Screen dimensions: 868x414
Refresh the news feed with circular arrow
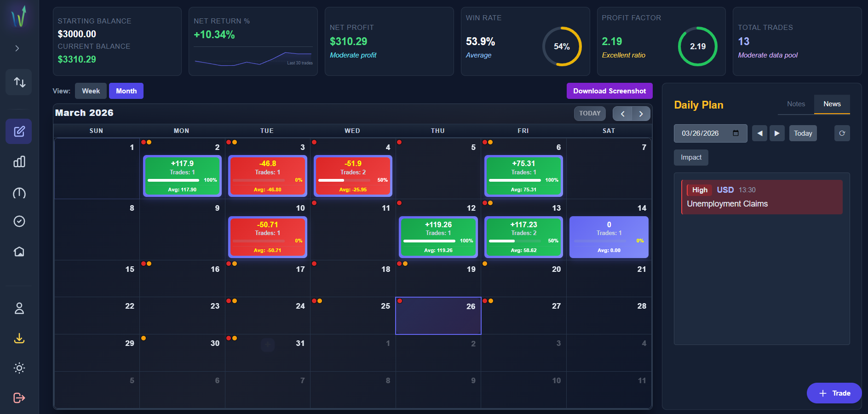pos(842,133)
